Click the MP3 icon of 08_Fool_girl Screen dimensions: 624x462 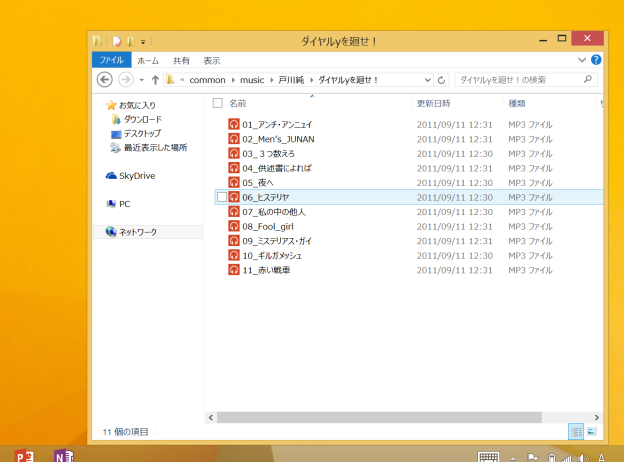[234, 226]
